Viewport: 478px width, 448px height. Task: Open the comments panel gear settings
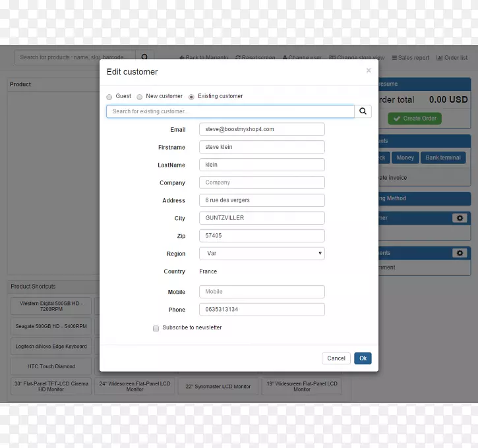click(x=460, y=253)
